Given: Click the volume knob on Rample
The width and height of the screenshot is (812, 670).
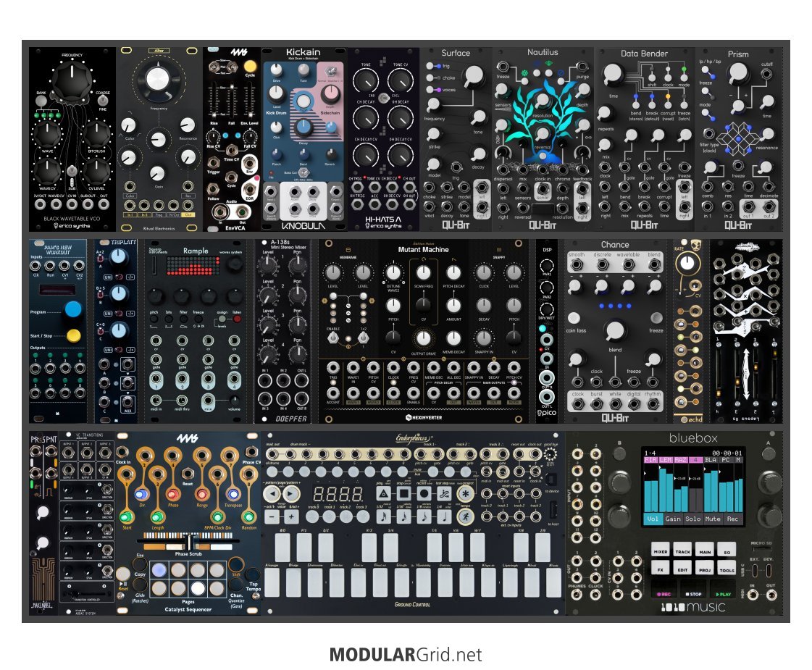Looking at the screenshot, I should point(235,400).
